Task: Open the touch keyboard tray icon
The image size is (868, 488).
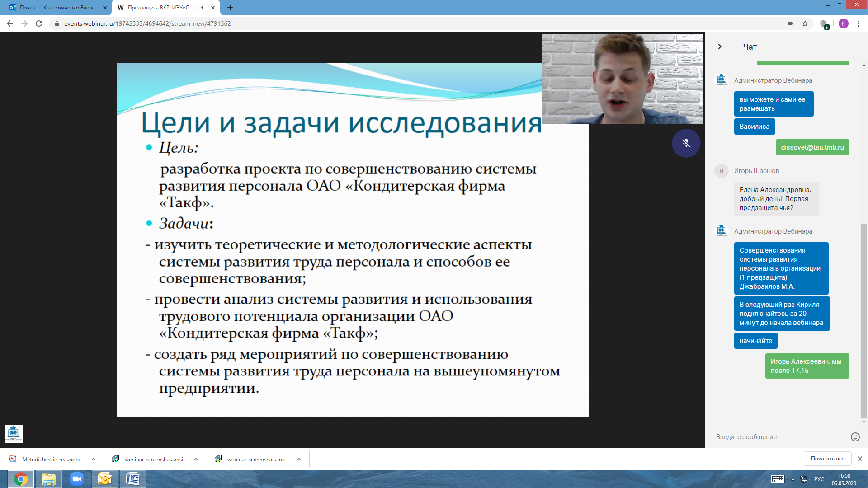Action: (x=778, y=479)
